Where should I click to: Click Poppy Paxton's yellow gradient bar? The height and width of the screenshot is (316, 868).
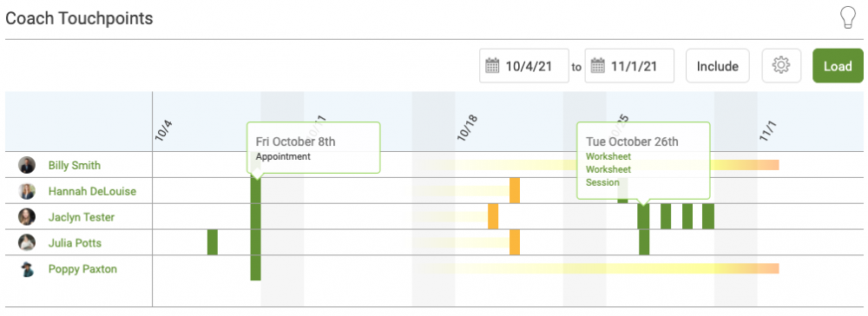[601, 268]
